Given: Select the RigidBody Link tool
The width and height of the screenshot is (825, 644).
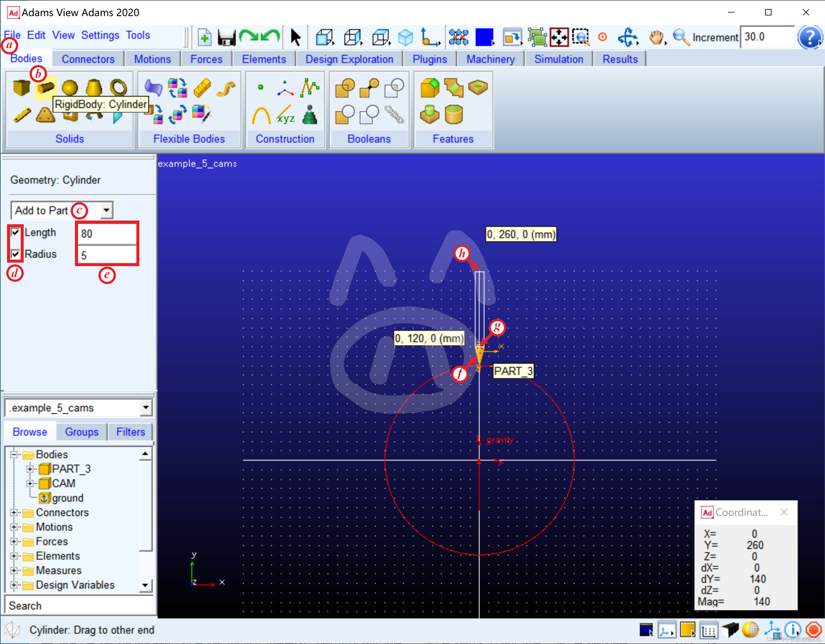Looking at the screenshot, I should (x=22, y=115).
